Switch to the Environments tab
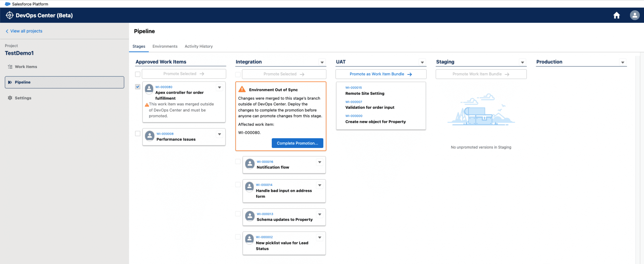Image resolution: width=644 pixels, height=264 pixels. (x=165, y=46)
